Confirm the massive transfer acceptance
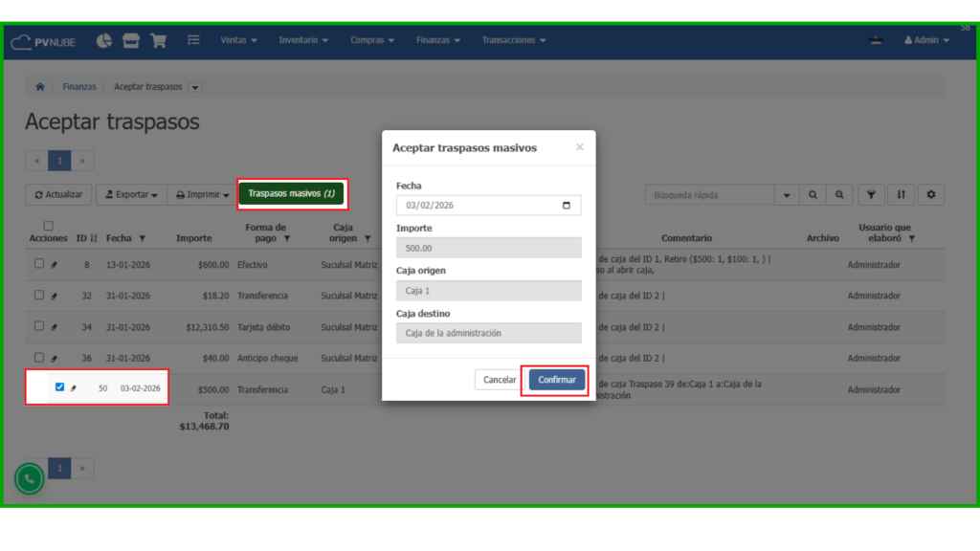 (556, 380)
